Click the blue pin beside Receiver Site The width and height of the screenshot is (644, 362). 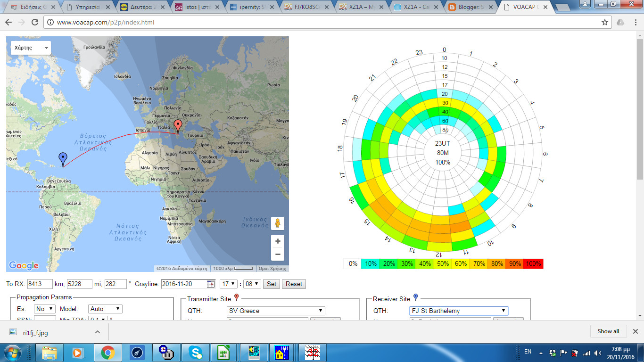click(x=415, y=297)
